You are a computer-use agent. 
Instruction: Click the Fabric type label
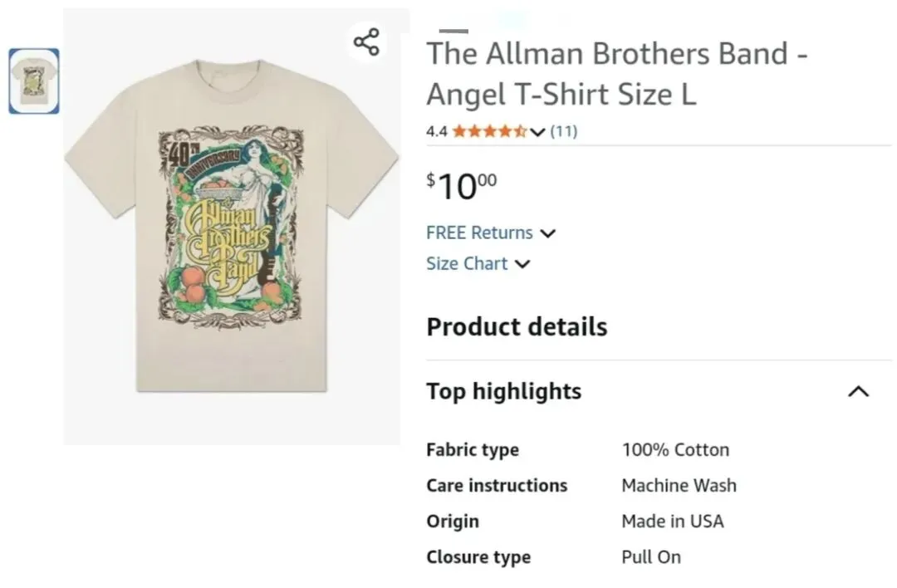473,450
